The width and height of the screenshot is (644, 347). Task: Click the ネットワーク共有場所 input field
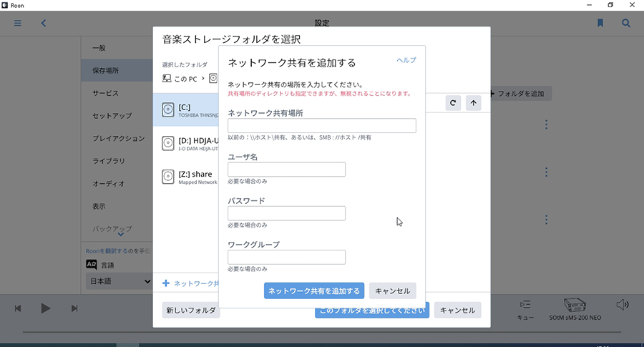click(x=321, y=126)
